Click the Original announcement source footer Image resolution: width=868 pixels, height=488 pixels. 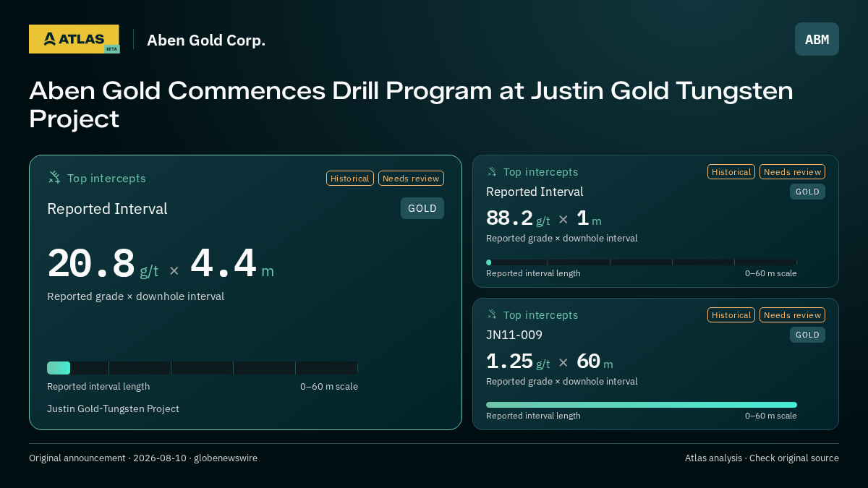143,458
